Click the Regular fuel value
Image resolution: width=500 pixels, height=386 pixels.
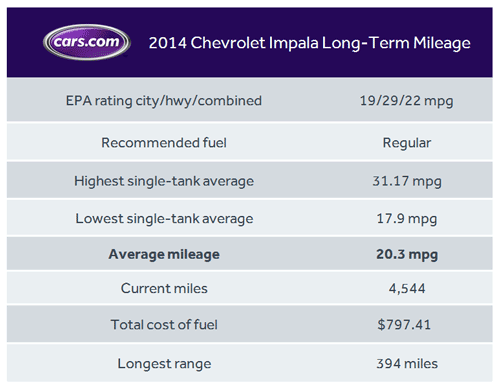pos(407,143)
